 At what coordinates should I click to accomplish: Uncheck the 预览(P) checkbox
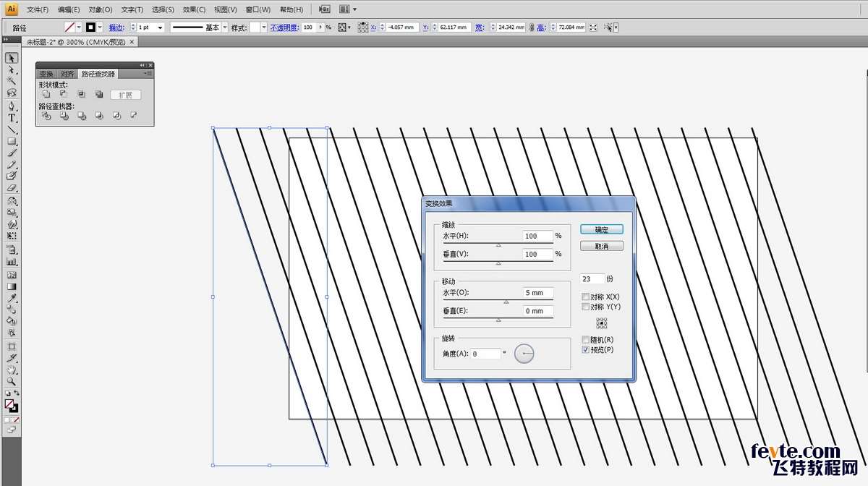pos(586,350)
